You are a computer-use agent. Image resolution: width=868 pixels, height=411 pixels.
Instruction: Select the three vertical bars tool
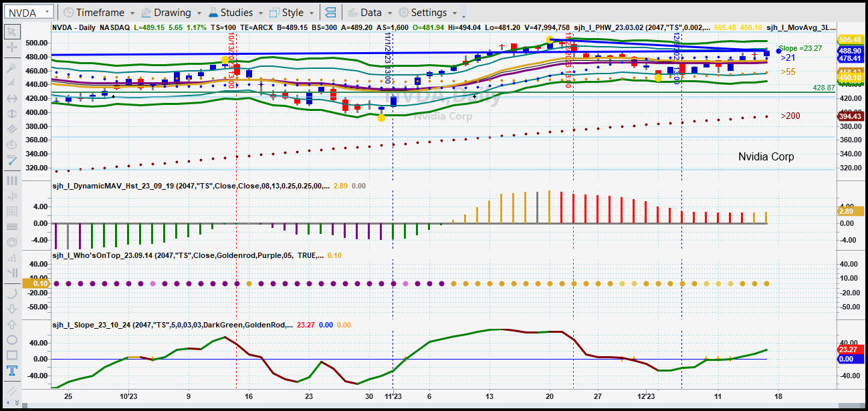pyautogui.click(x=11, y=180)
